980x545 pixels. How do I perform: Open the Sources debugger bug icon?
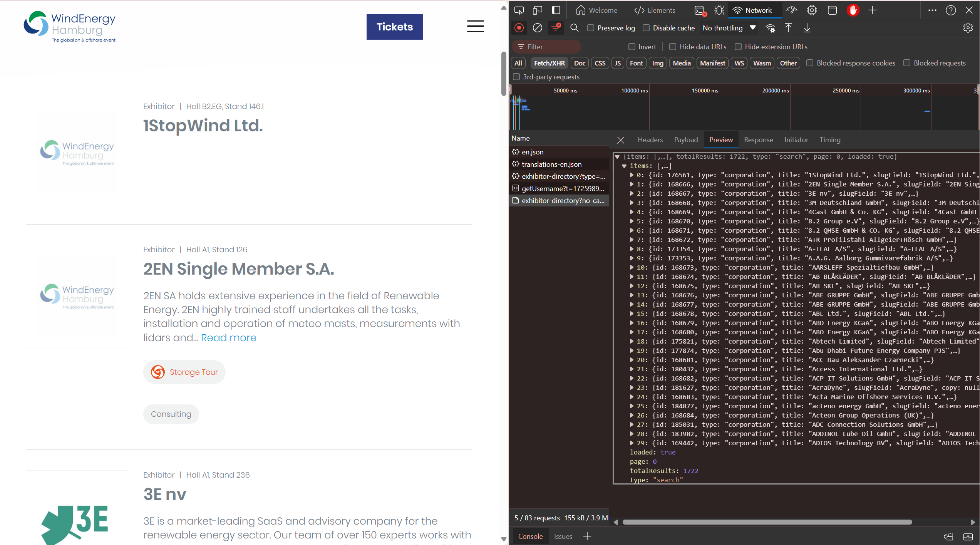pos(719,10)
